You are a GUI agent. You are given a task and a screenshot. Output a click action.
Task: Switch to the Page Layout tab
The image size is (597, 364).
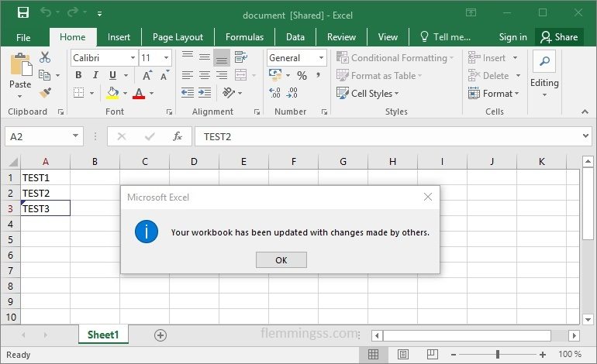pyautogui.click(x=178, y=37)
